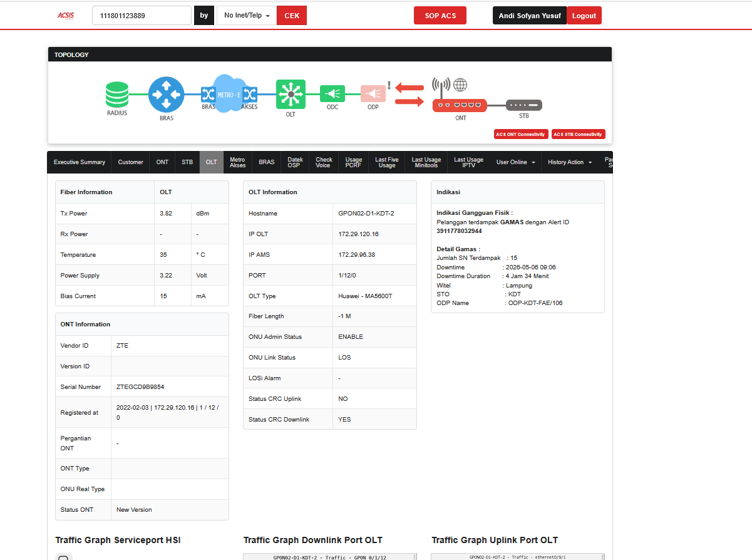
Task: Click the red right-pointing arrow in topology
Action: (x=409, y=101)
